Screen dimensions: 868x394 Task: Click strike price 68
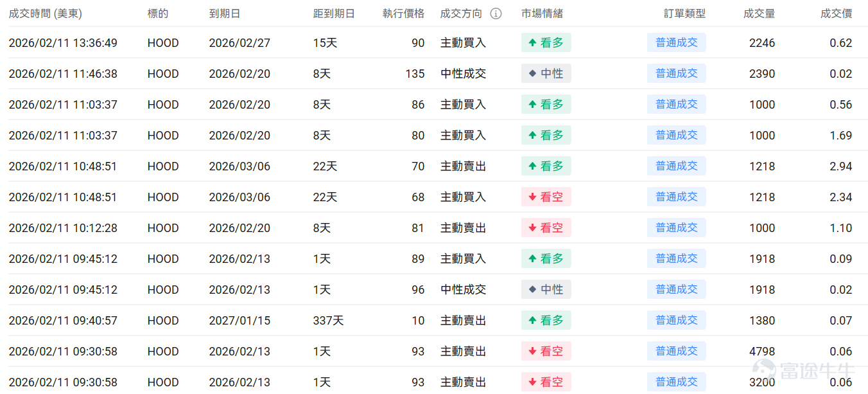pos(419,197)
